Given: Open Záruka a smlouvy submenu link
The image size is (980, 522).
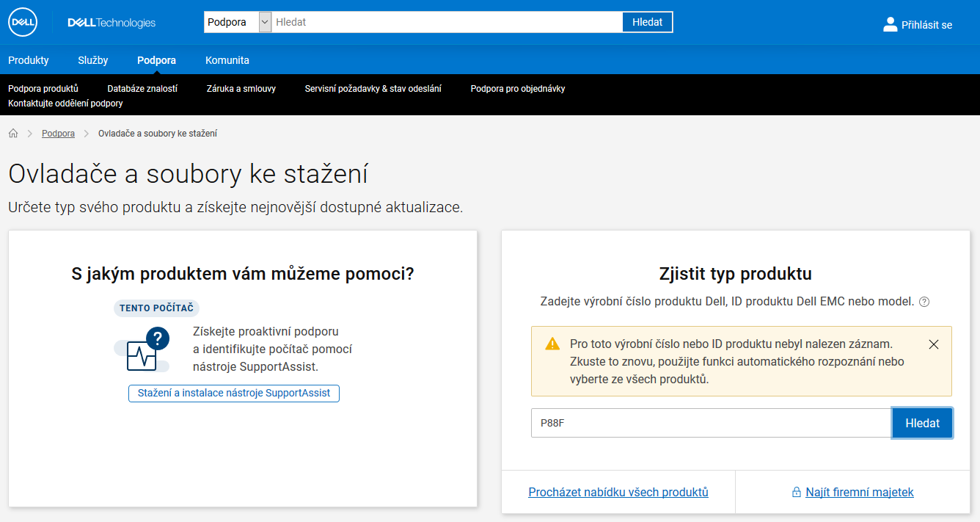Looking at the screenshot, I should coord(241,89).
